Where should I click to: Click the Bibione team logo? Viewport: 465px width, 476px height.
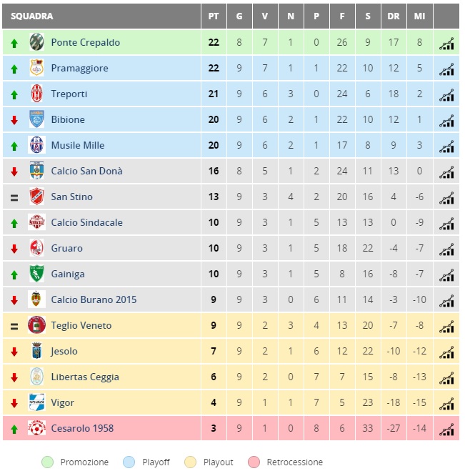coord(36,119)
